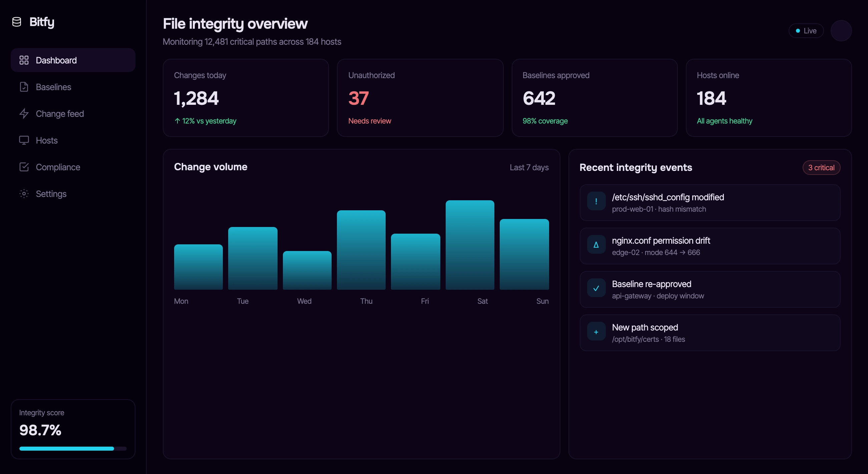Screen dimensions: 868x474
Task: Click the red 37 unauthorized count
Action: tap(358, 98)
